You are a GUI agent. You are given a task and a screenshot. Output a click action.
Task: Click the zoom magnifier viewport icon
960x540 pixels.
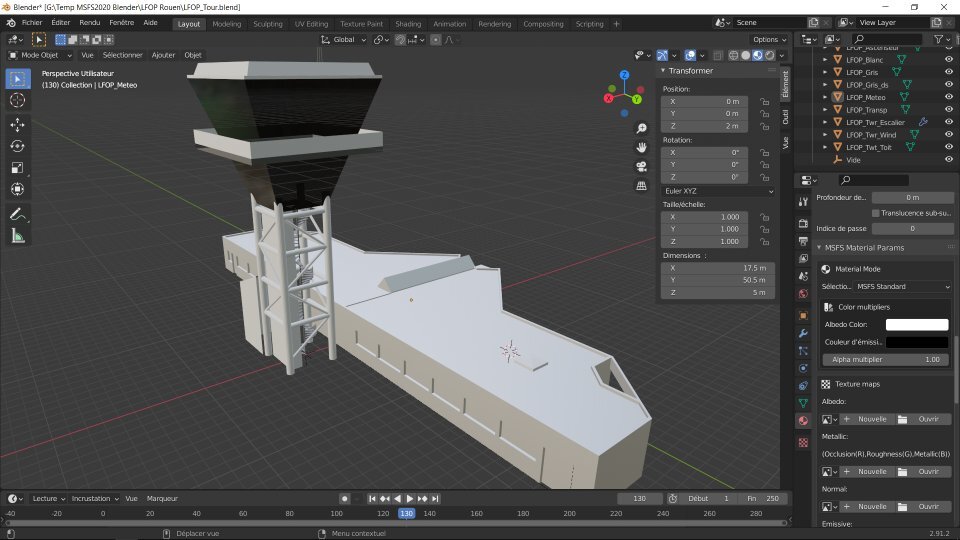641,128
